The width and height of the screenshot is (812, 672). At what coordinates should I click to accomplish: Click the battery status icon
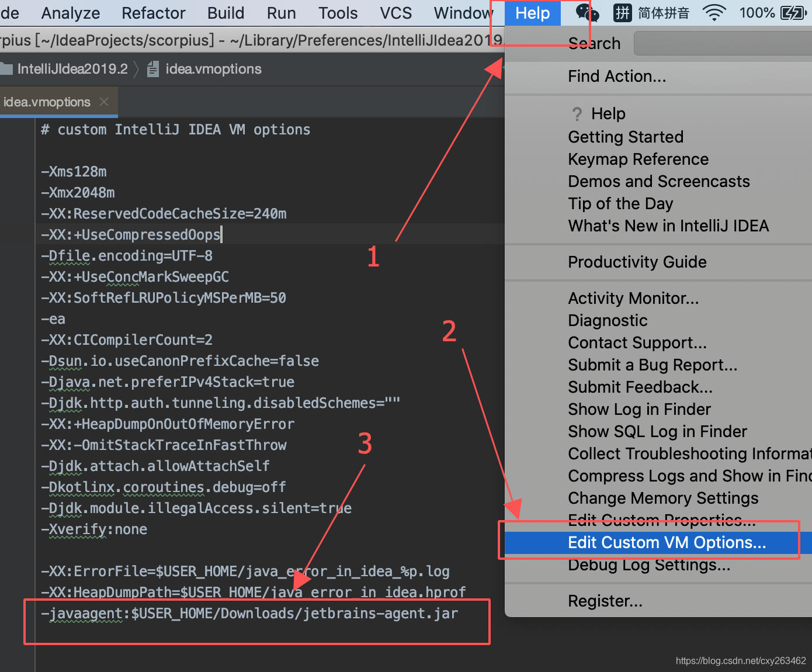point(794,12)
